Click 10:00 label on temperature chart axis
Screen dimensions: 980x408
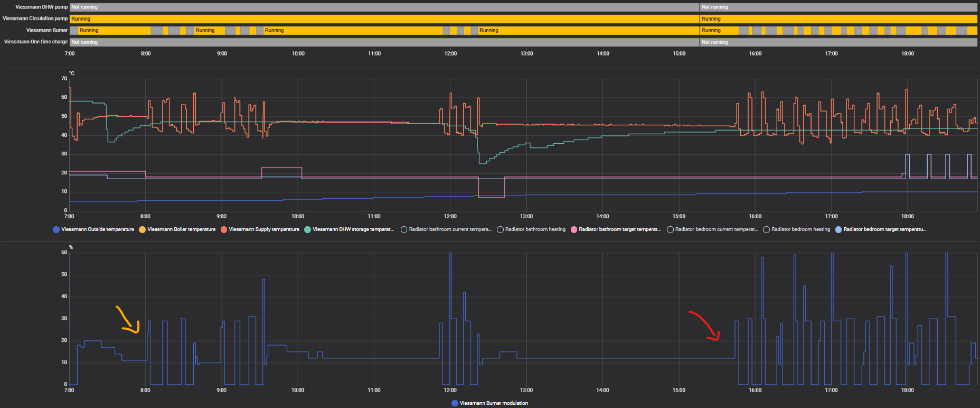298,216
